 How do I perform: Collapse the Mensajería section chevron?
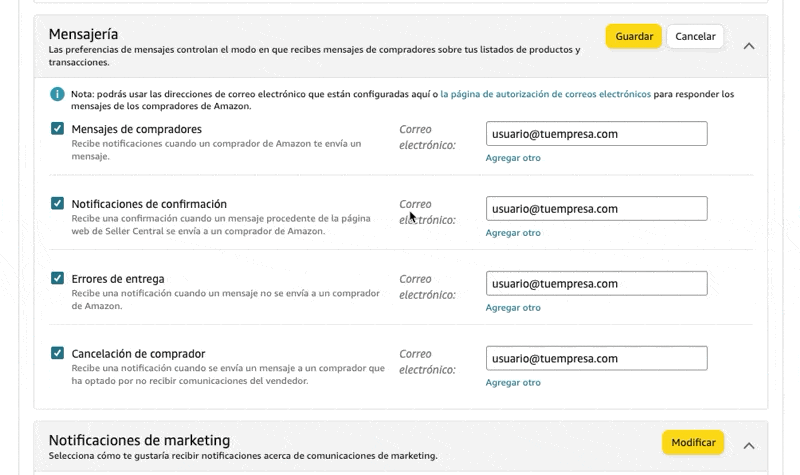pos(748,46)
